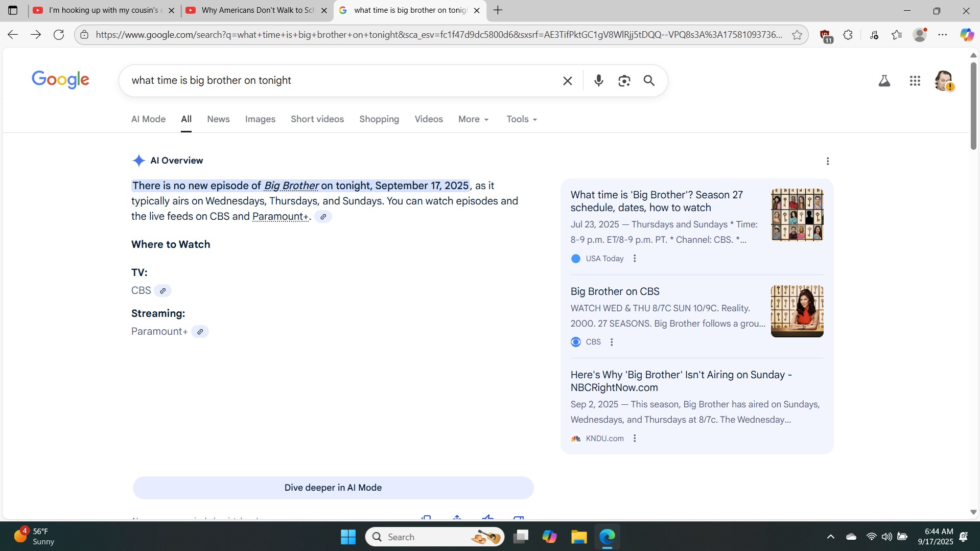Open the shield extension with badge 11
This screenshot has height=551, width=980.
pos(826,36)
